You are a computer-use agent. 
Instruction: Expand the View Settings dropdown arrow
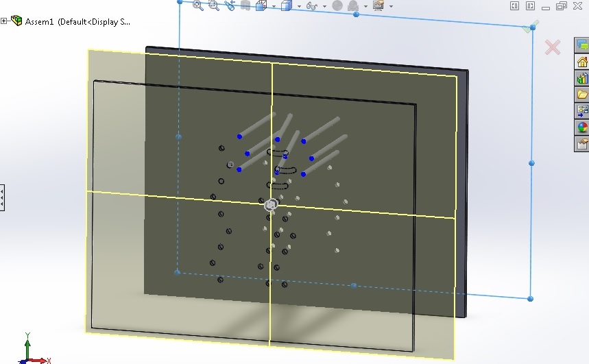click(x=391, y=6)
